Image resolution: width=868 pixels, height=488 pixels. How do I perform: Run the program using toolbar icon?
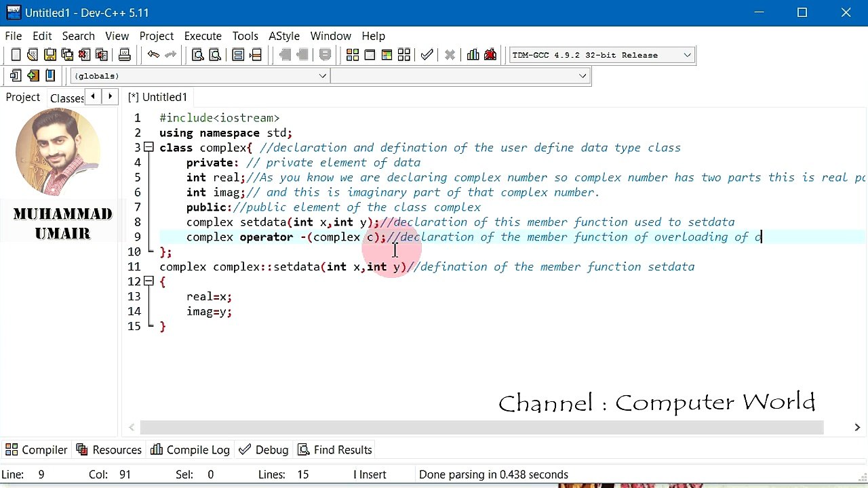click(370, 55)
